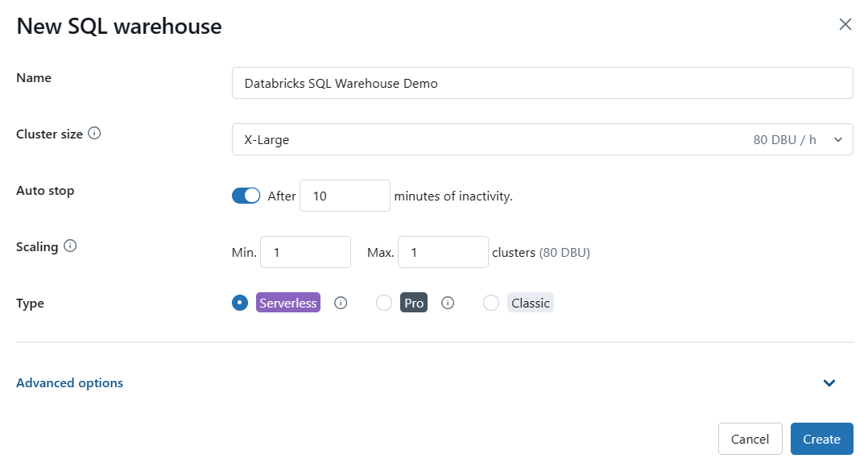The height and width of the screenshot is (475, 868).
Task: Click the chevron on the Cluster size selector
Action: pyautogui.click(x=839, y=138)
